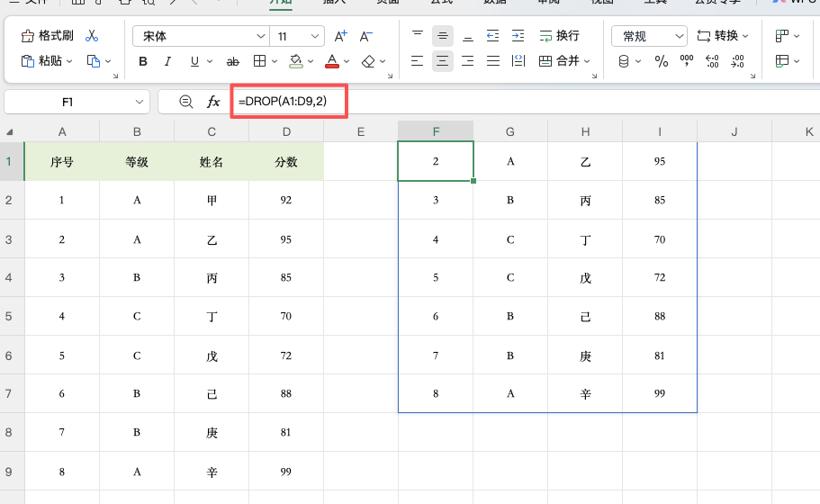Select column header D

tap(286, 131)
